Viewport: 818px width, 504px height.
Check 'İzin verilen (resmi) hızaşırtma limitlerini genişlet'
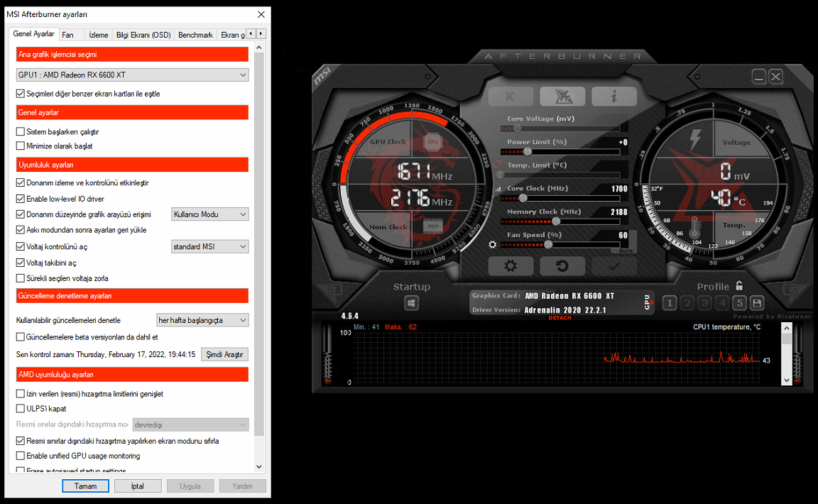tap(21, 393)
